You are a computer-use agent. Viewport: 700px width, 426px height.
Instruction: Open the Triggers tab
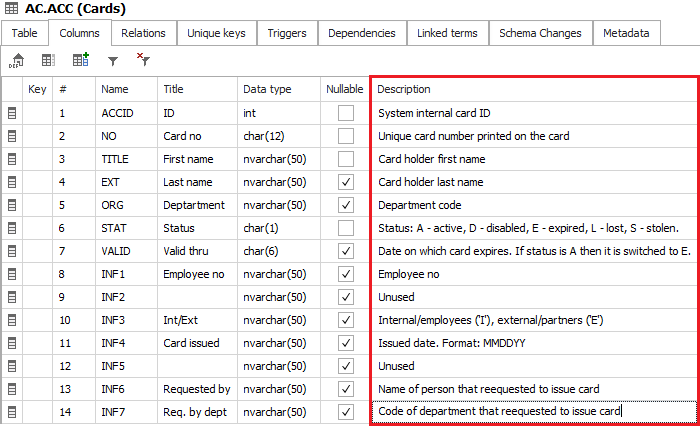point(287,33)
